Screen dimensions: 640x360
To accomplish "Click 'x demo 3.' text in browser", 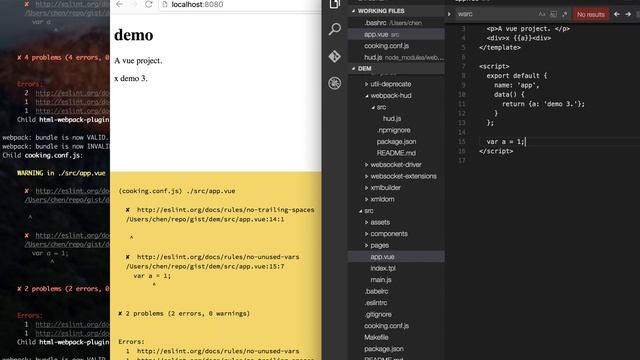I will point(131,78).
